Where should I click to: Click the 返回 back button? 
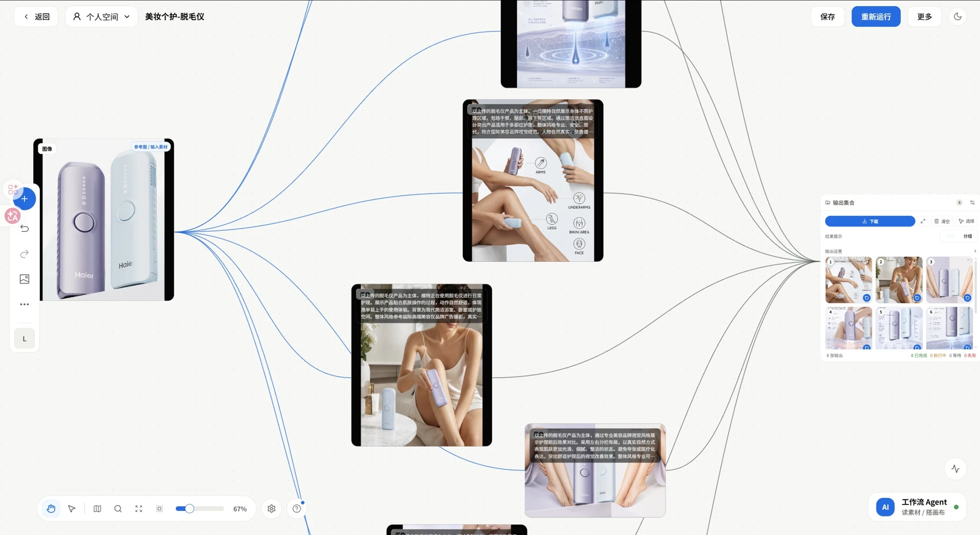point(36,17)
